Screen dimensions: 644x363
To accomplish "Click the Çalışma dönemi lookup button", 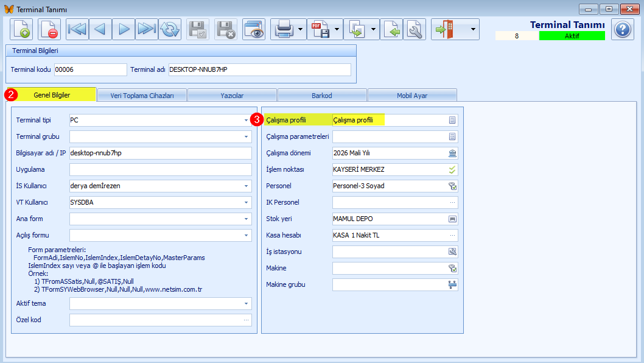I will tap(452, 153).
